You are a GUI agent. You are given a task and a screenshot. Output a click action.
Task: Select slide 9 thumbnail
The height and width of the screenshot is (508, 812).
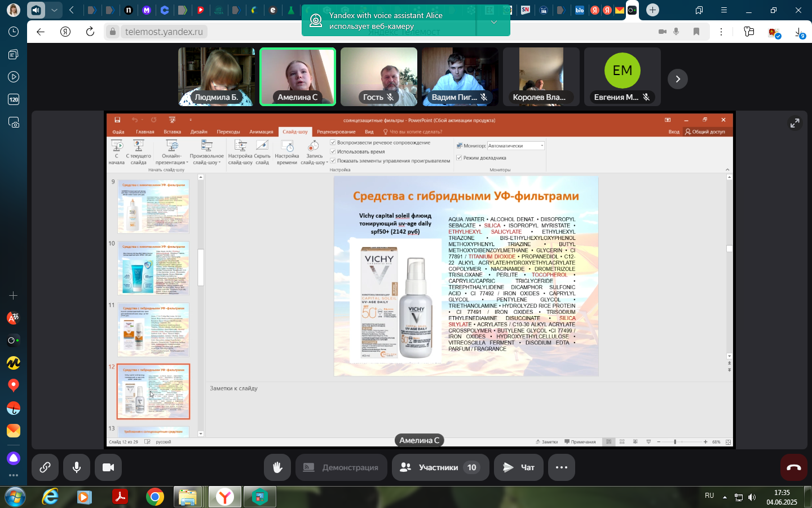(153, 207)
